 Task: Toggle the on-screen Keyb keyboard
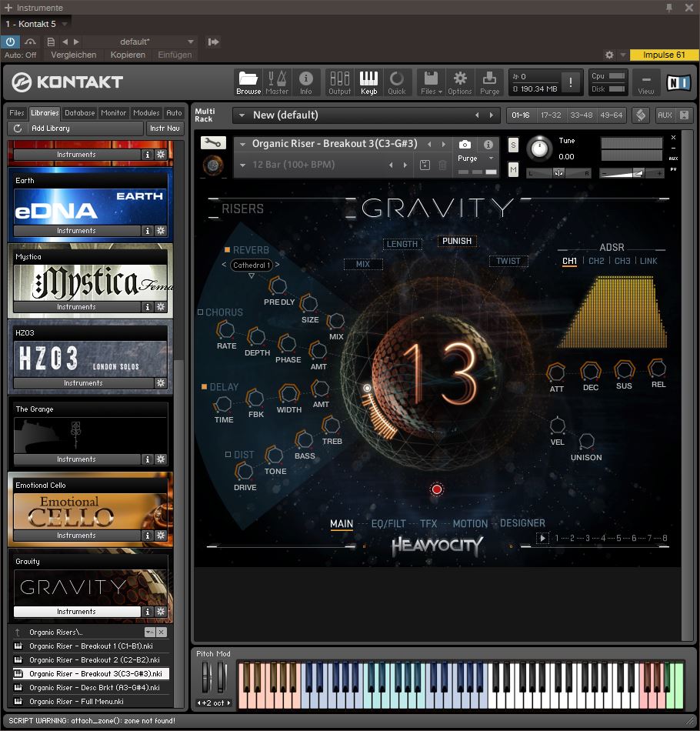pos(368,82)
